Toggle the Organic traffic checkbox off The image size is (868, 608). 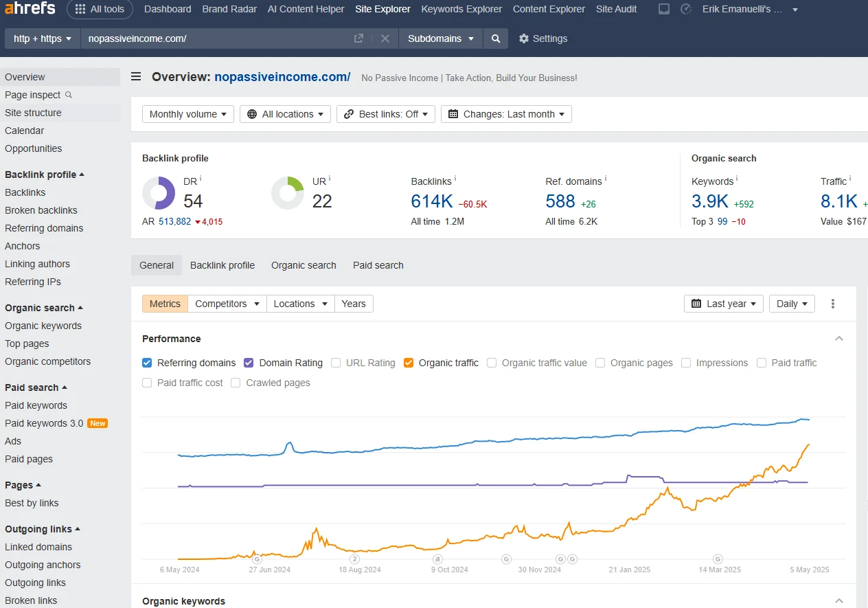409,363
